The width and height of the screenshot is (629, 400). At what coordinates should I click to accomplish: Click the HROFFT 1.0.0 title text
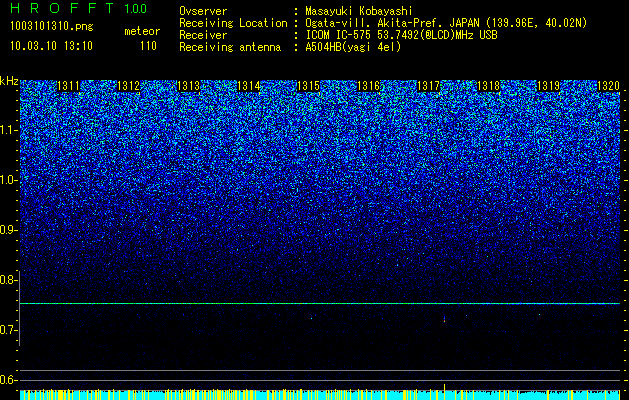[79, 8]
